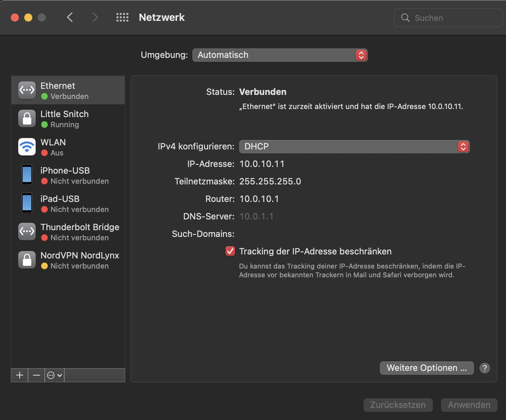The height and width of the screenshot is (420, 506).
Task: Click into the Suchen search field
Action: click(448, 17)
